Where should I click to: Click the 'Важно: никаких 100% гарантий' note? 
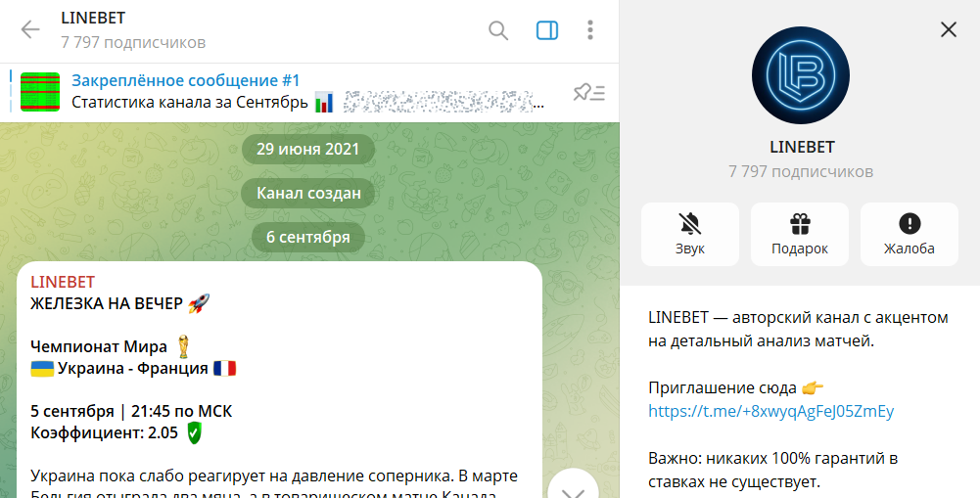(773, 471)
